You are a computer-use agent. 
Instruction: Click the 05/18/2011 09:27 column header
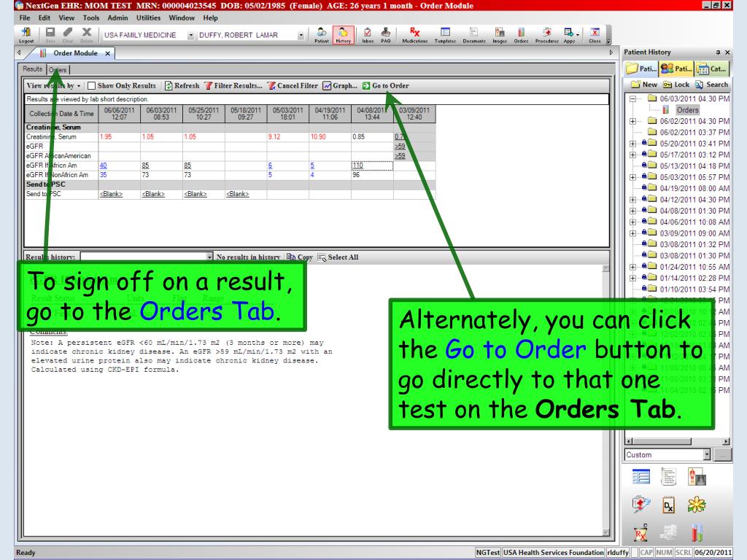coord(246,113)
